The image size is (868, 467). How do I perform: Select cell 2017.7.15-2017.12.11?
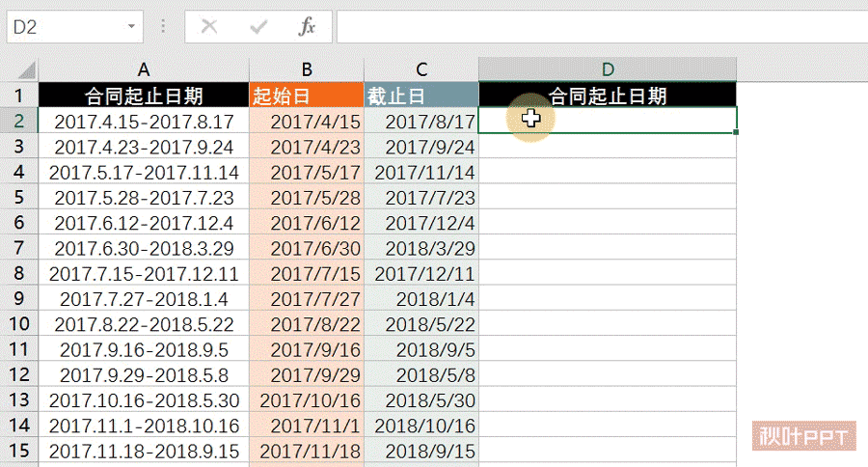(144, 272)
